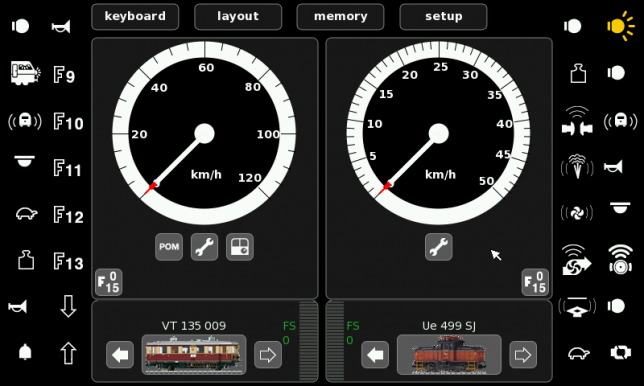Screen dimensions: 644x386
Task: Toggle headlight icon above the loop arrows
Action: click(616, 306)
